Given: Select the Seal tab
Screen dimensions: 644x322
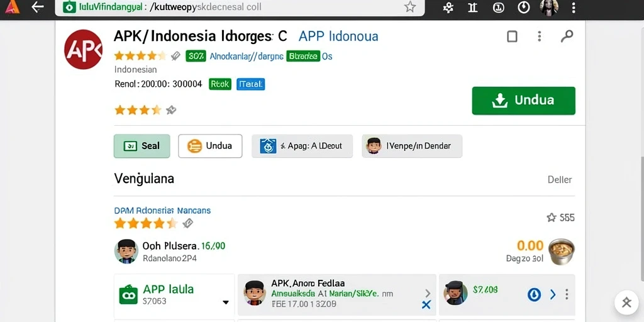Looking at the screenshot, I should coord(142,146).
